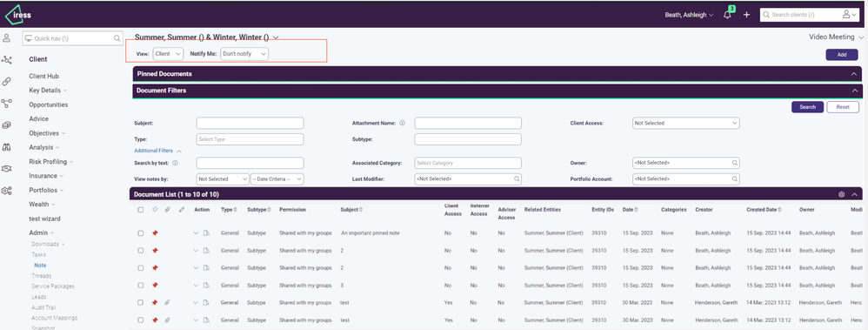Open Client Hub in the sidebar
Image resolution: width=868 pixels, height=330 pixels.
(43, 76)
